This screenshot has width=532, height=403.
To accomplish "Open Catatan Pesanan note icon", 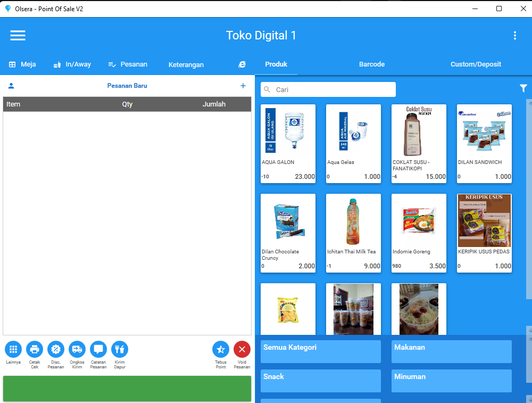I will point(98,349).
